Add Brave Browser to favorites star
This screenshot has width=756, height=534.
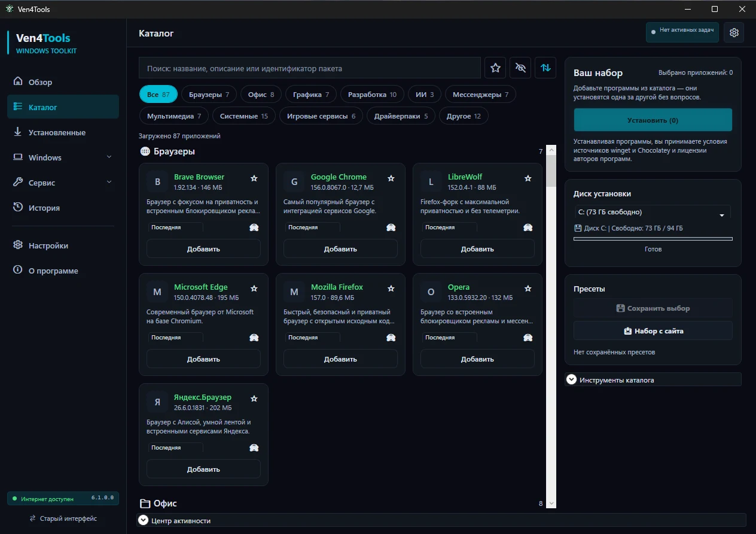254,178
